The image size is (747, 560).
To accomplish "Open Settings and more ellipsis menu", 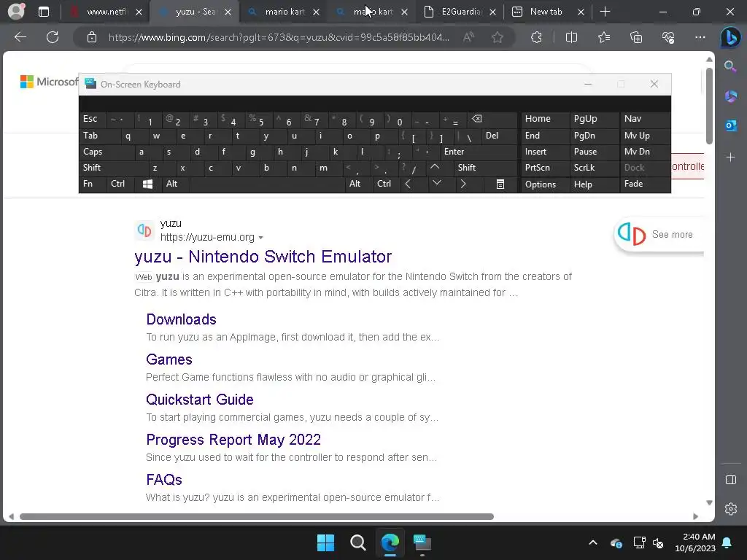I will (x=700, y=37).
